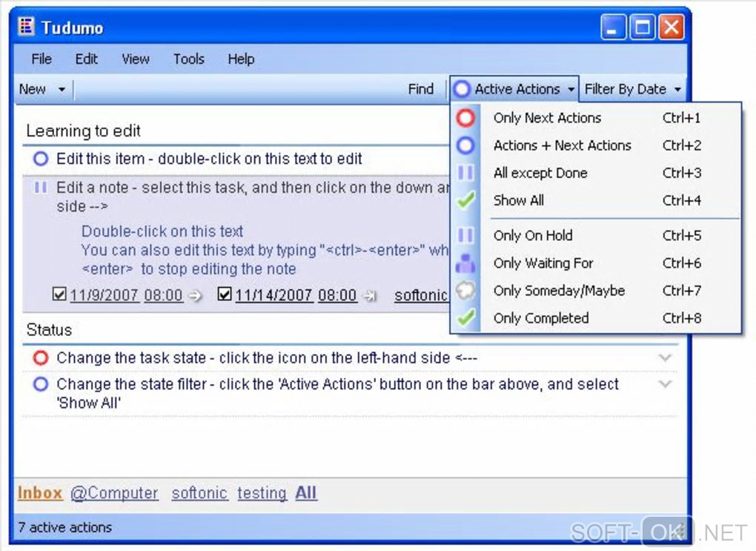Click softonic tag on 'Edit a note' task

(421, 295)
